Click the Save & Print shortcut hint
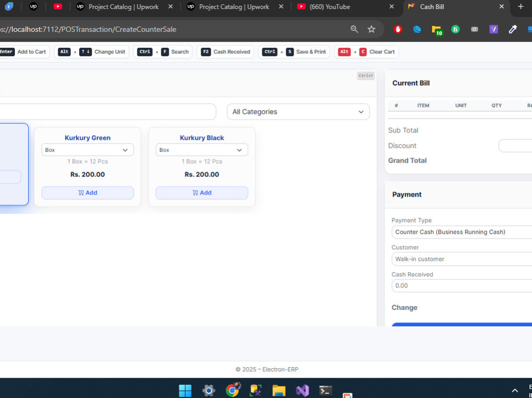Screen dimensions: 532x398 (x=294, y=52)
